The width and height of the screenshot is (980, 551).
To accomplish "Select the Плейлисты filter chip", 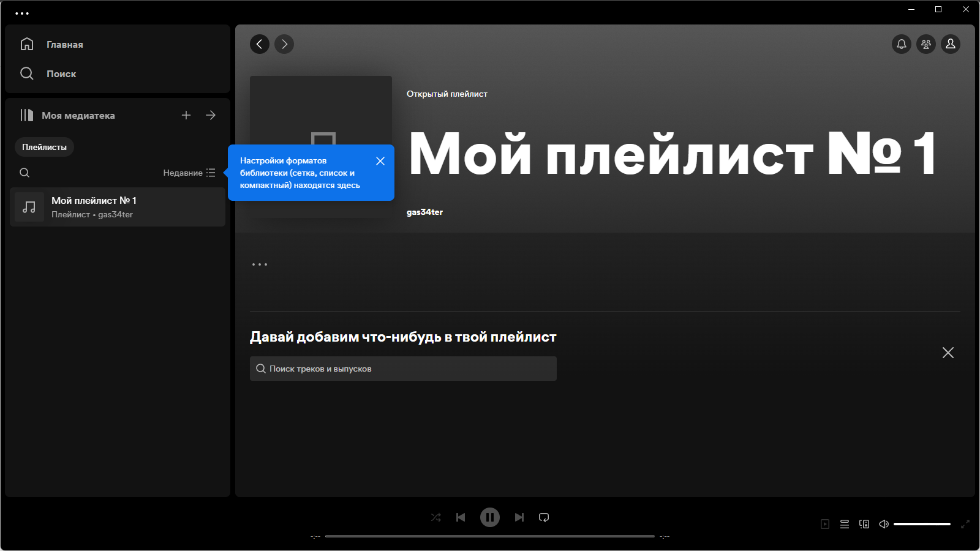I will (x=44, y=147).
